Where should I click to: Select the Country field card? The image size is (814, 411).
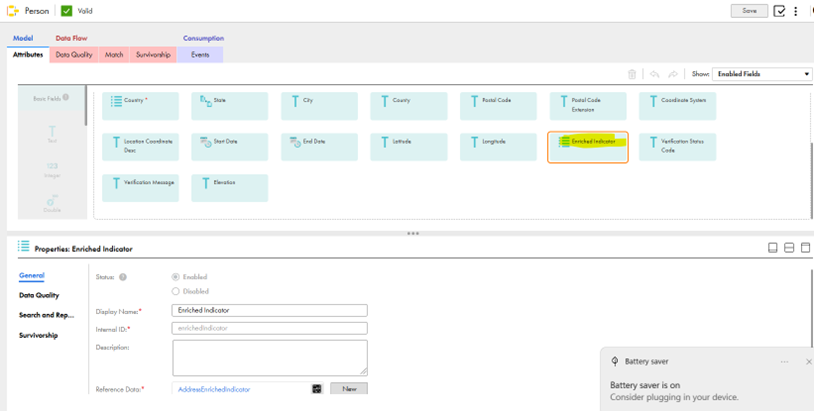(140, 106)
